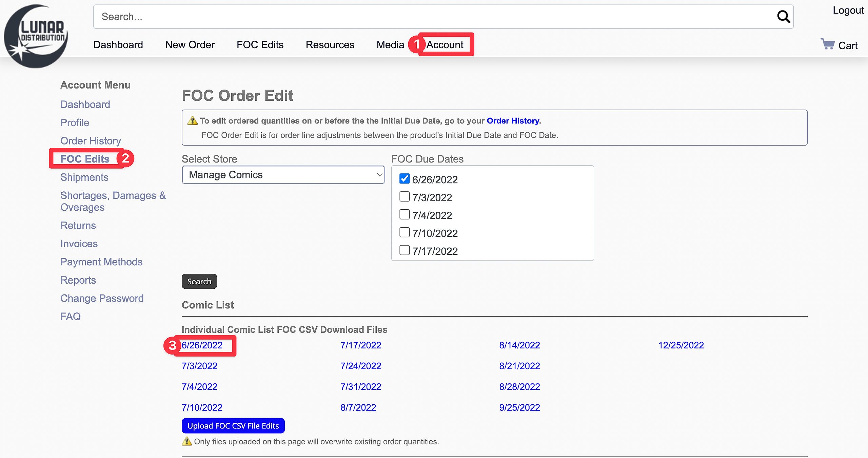This screenshot has height=458, width=868.
Task: Open the Account tab in top navigation
Action: [x=445, y=45]
